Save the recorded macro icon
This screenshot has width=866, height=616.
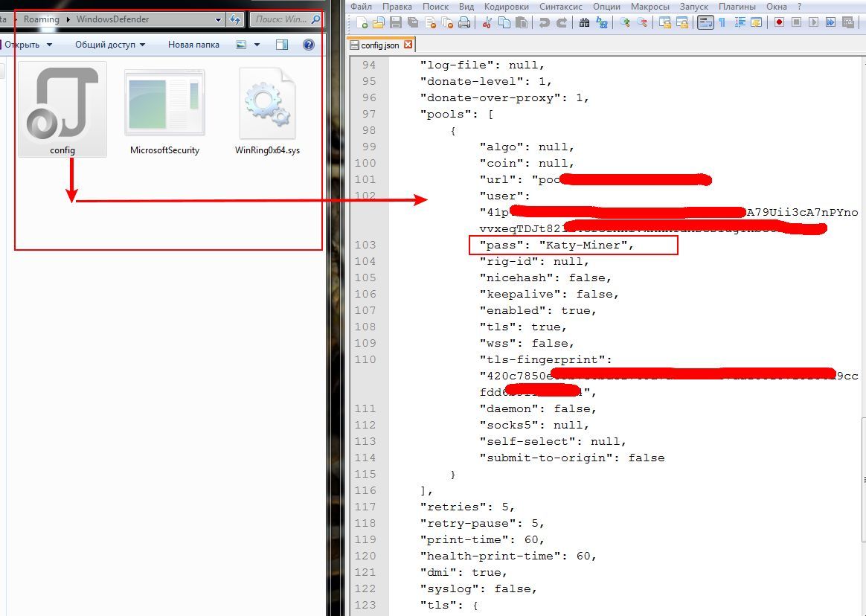pos(848,22)
